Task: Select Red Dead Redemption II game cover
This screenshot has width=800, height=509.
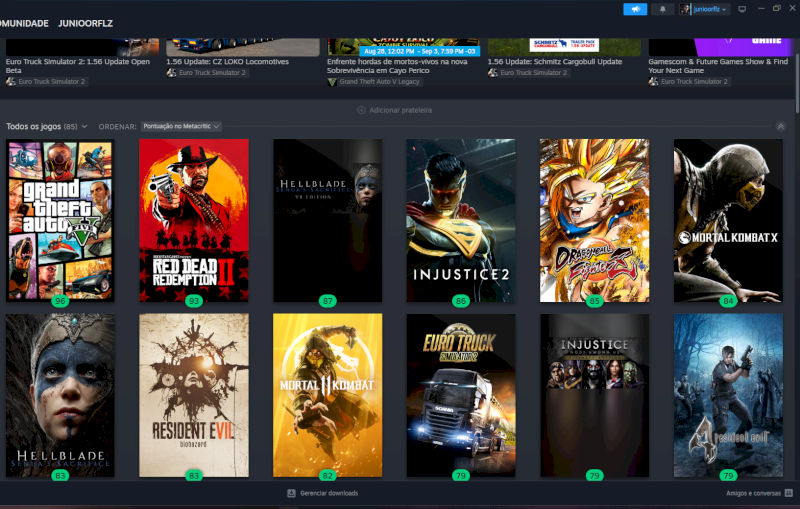Action: [194, 220]
